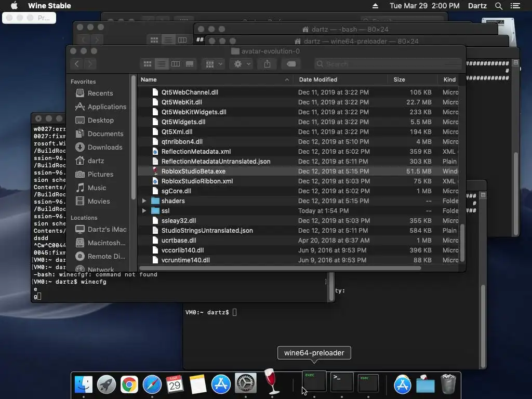This screenshot has height=399, width=532.
Task: Open Movies in Finder sidebar
Action: (92, 201)
